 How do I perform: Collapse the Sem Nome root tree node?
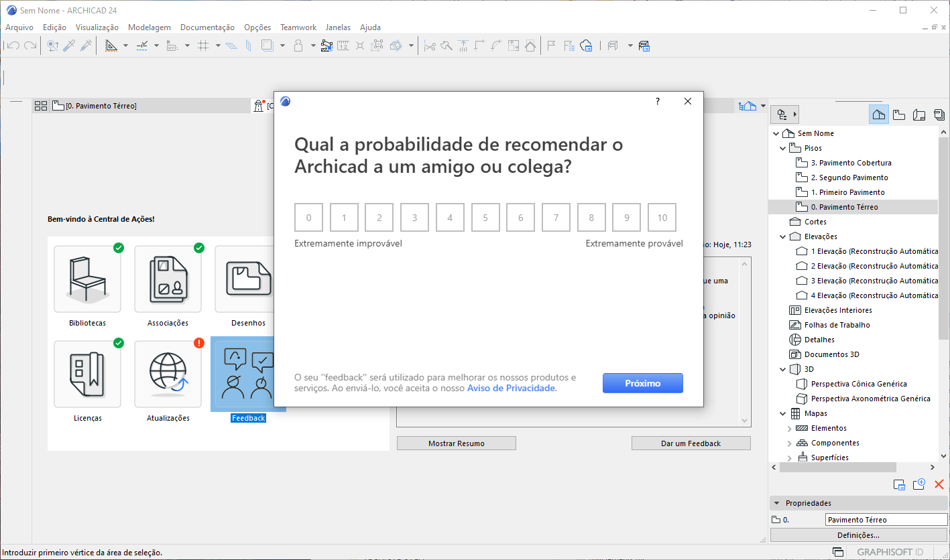(776, 133)
